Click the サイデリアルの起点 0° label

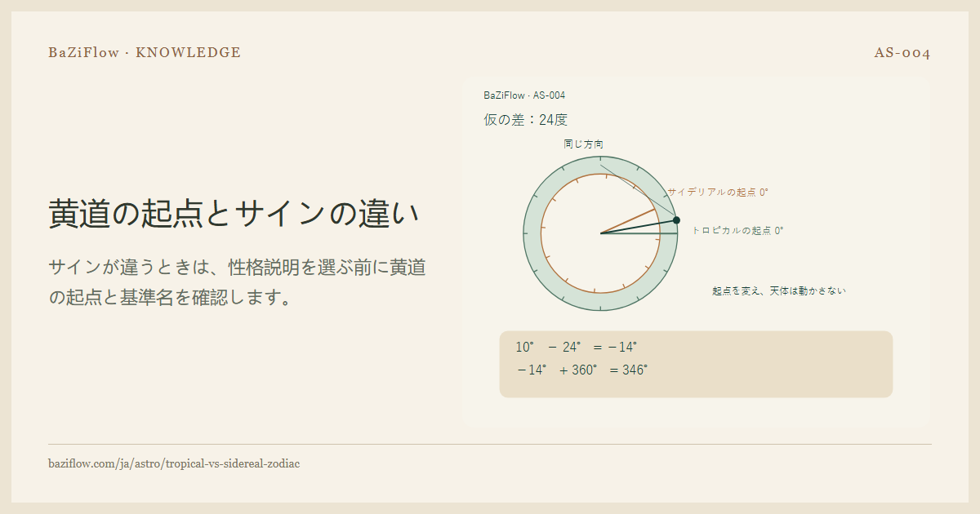[x=718, y=192]
